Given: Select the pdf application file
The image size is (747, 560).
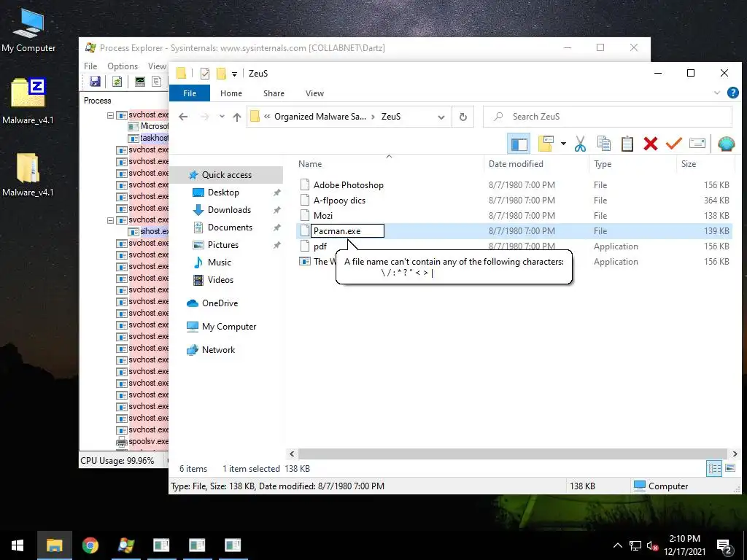Looking at the screenshot, I should 320,246.
